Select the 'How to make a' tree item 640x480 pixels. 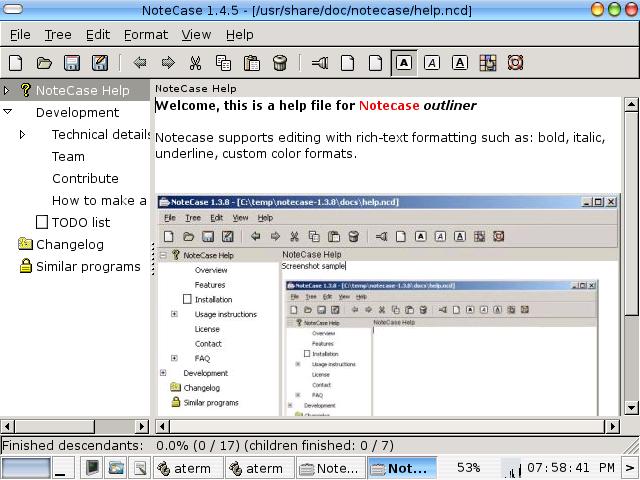coord(99,200)
